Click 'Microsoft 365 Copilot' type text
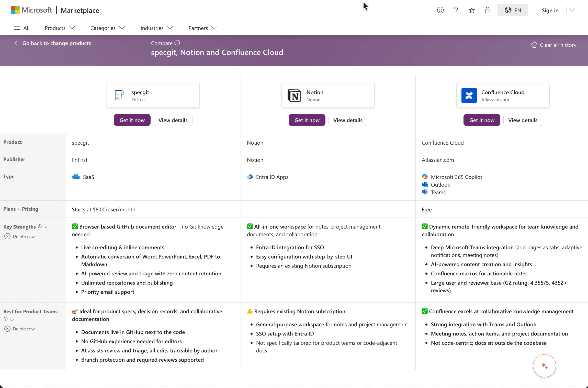The height and width of the screenshot is (388, 588). pos(456,177)
